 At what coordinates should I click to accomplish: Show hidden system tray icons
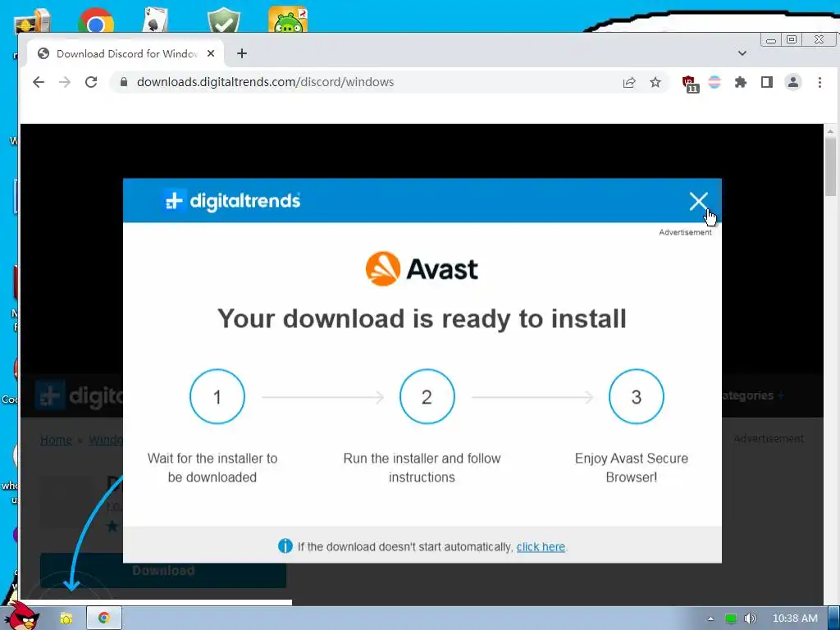pyautogui.click(x=710, y=619)
